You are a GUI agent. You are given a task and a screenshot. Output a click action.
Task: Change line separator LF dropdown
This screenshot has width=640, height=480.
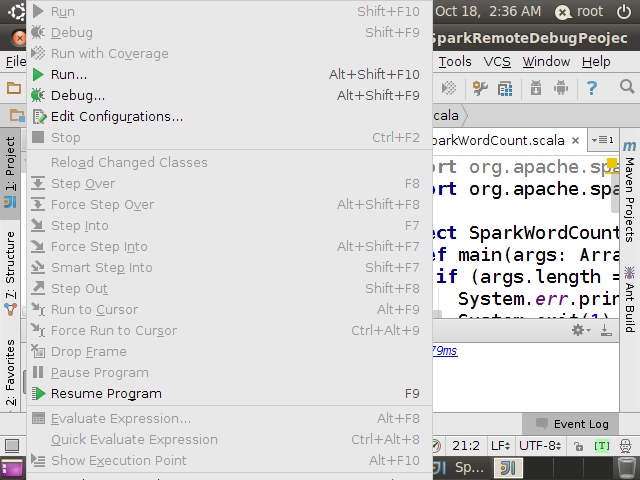click(500, 446)
